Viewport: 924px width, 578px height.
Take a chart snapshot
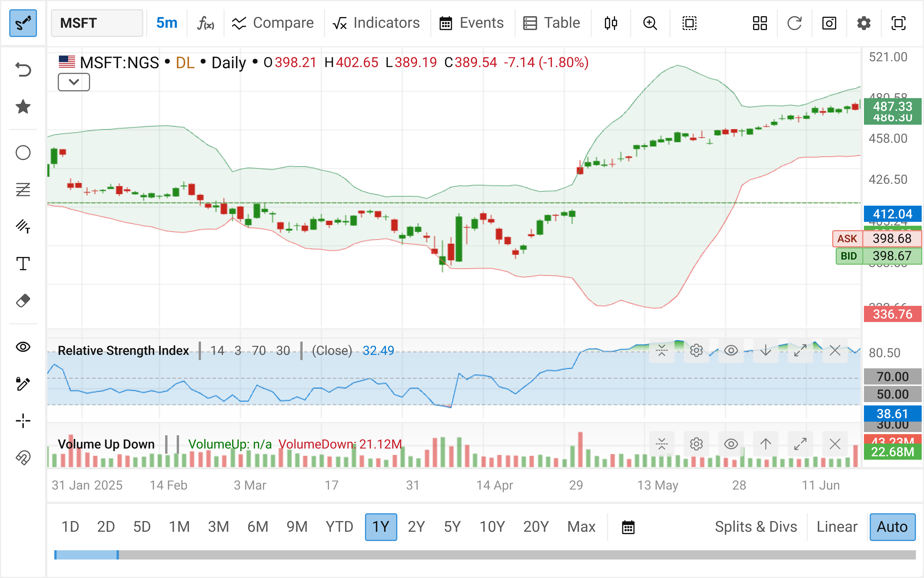click(x=829, y=23)
